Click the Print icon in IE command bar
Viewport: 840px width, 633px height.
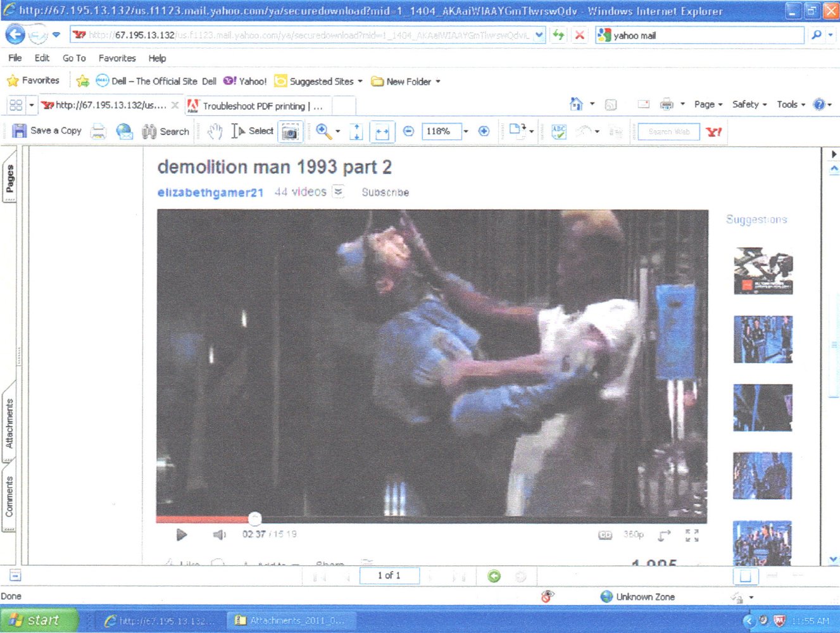pyautogui.click(x=667, y=104)
